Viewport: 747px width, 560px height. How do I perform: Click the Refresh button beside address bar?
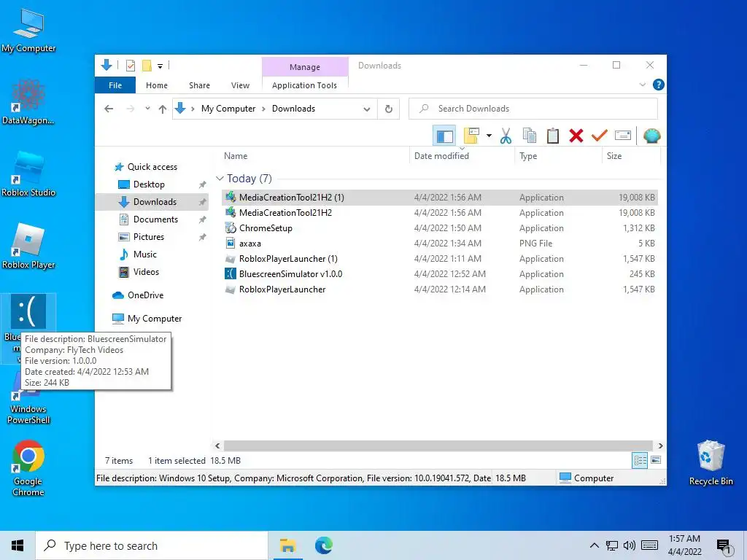[389, 109]
